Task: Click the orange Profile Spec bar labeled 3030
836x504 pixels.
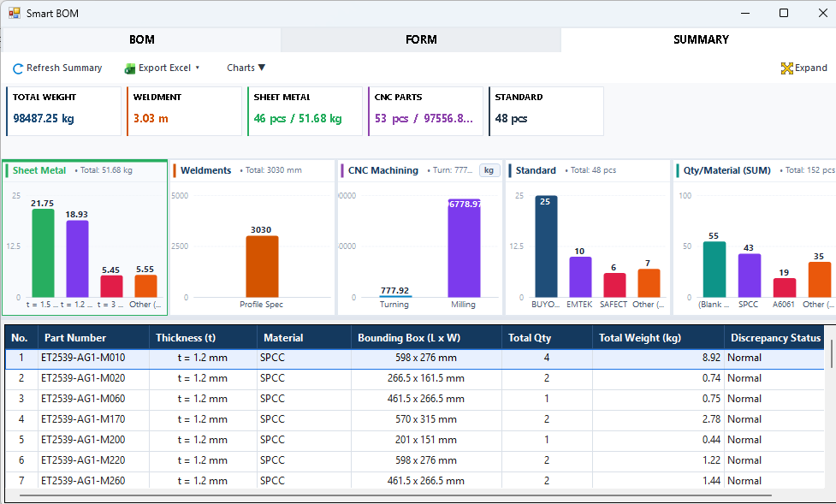Action: point(262,266)
